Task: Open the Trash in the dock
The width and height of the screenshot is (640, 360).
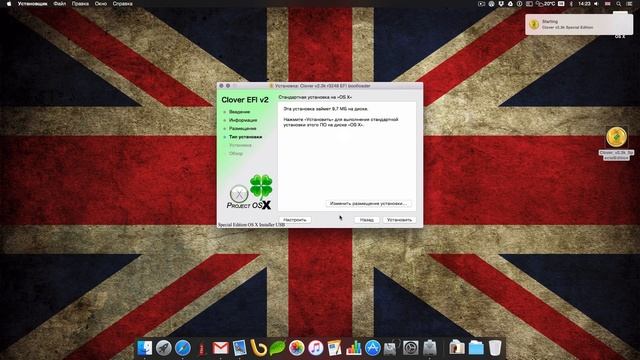Action: pyautogui.click(x=495, y=348)
